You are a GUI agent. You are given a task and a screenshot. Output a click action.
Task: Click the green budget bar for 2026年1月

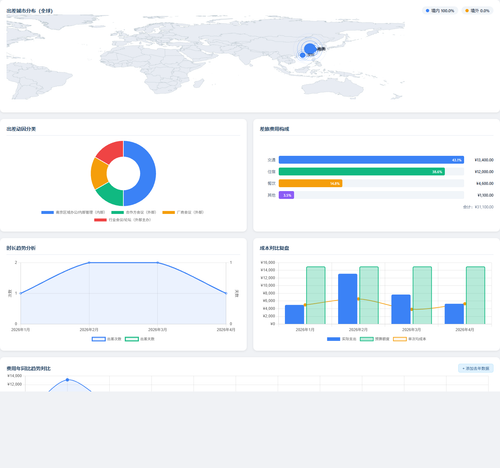point(316,295)
